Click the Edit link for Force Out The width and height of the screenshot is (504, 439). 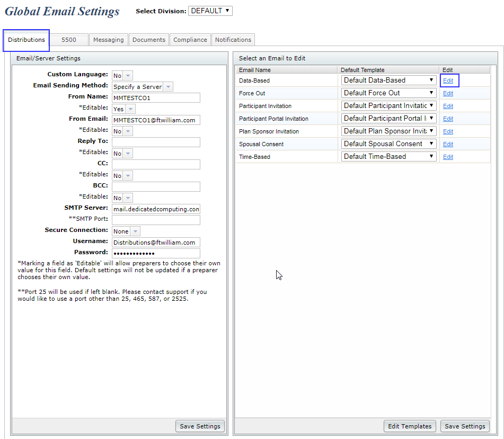(x=448, y=93)
